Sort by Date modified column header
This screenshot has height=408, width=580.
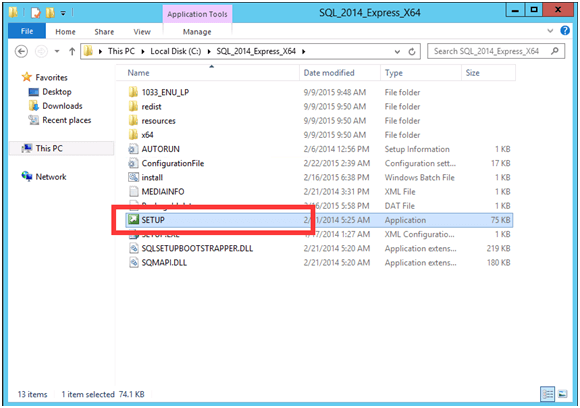[x=340, y=73]
